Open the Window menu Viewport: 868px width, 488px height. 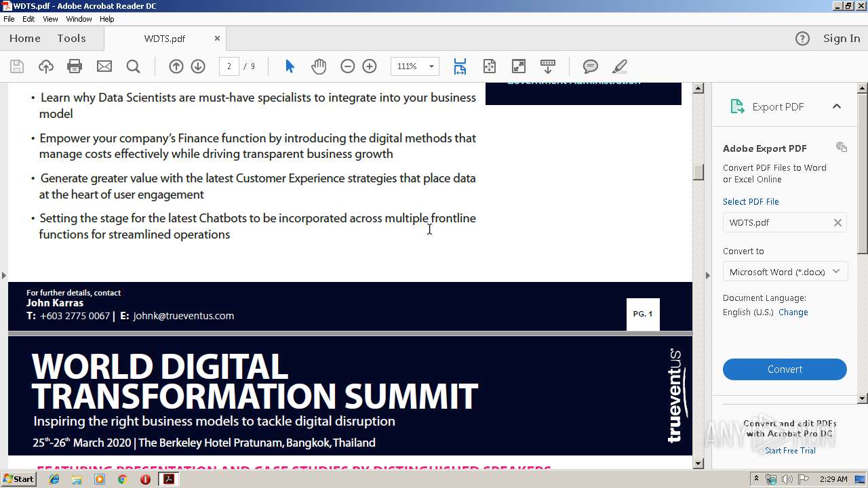click(79, 19)
